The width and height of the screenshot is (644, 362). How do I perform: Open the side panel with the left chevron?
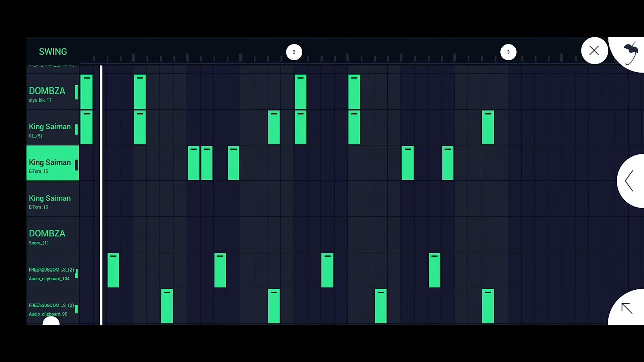[x=629, y=181]
